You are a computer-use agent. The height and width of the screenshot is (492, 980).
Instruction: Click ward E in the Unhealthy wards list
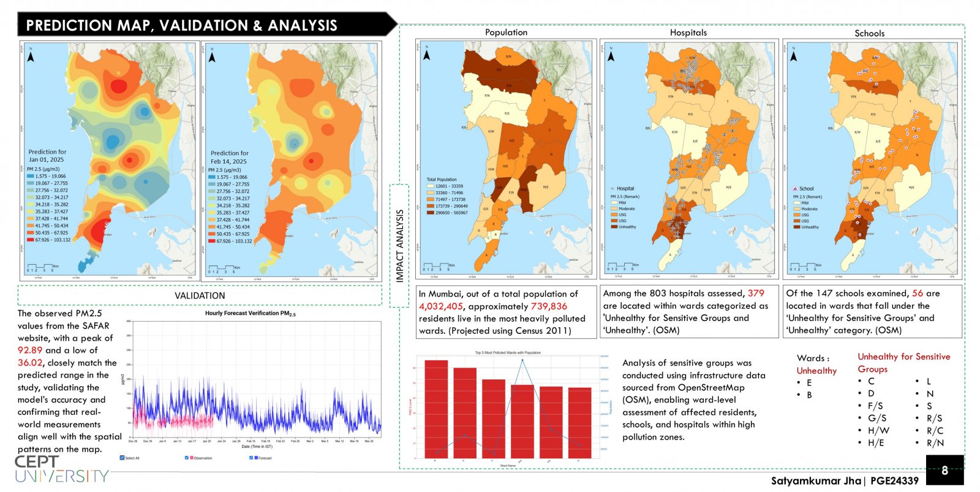pyautogui.click(x=809, y=383)
